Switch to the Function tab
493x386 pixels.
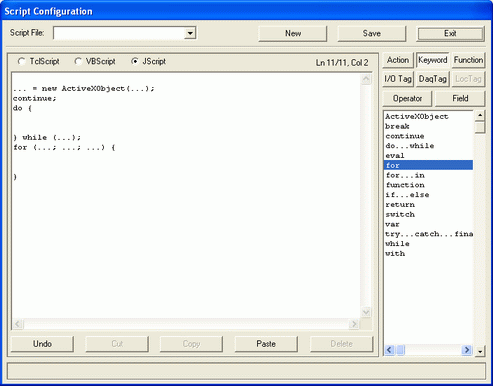pyautogui.click(x=468, y=60)
